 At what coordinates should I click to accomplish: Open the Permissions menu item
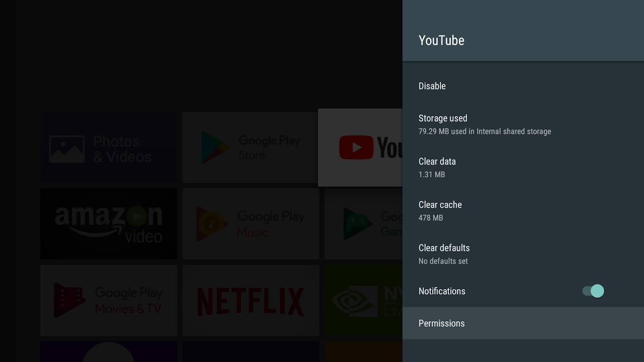523,323
